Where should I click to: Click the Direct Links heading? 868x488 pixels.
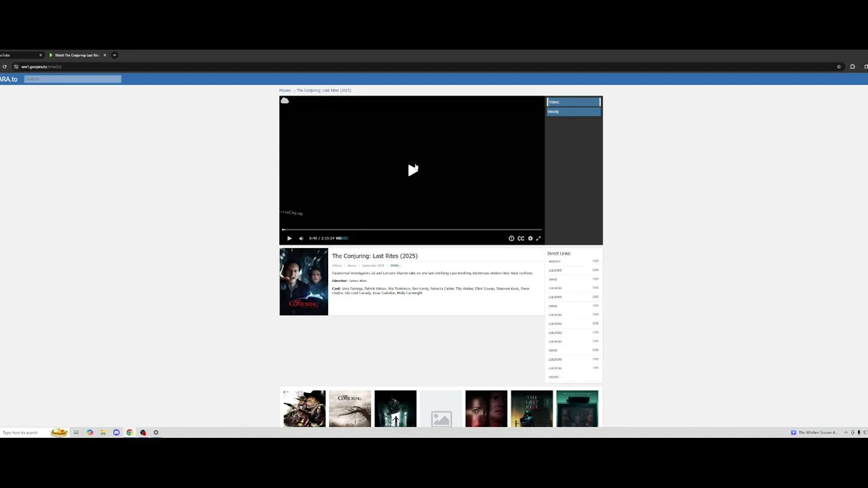point(559,253)
